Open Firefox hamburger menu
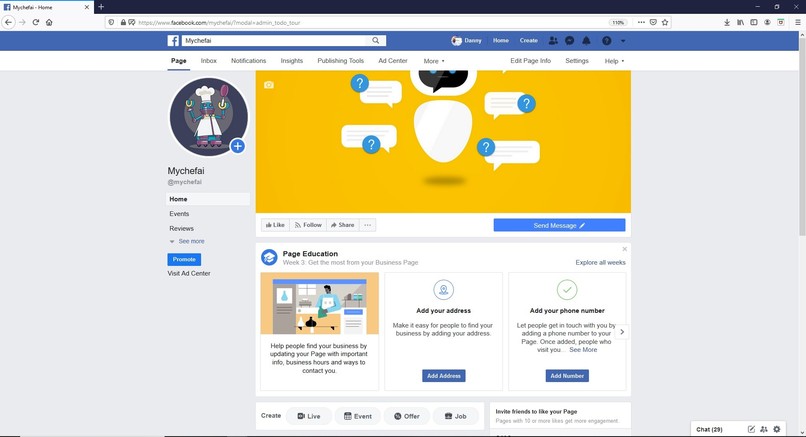This screenshot has width=806, height=437. click(x=798, y=22)
